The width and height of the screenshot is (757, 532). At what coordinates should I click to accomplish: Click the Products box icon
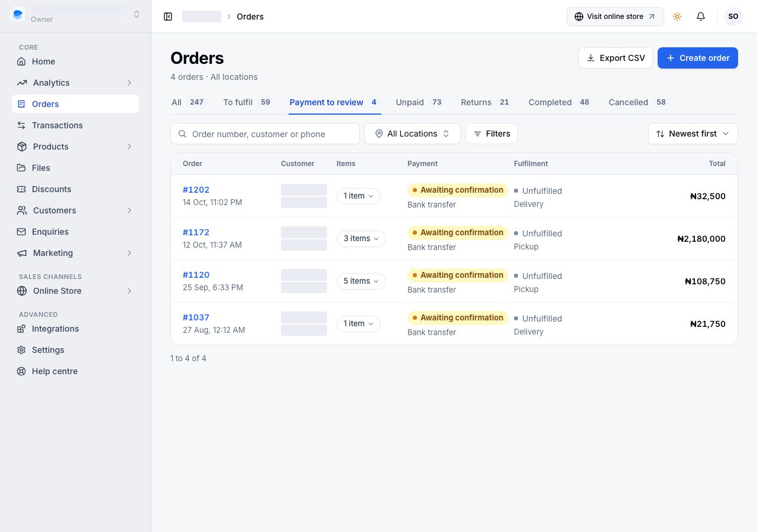click(x=22, y=147)
